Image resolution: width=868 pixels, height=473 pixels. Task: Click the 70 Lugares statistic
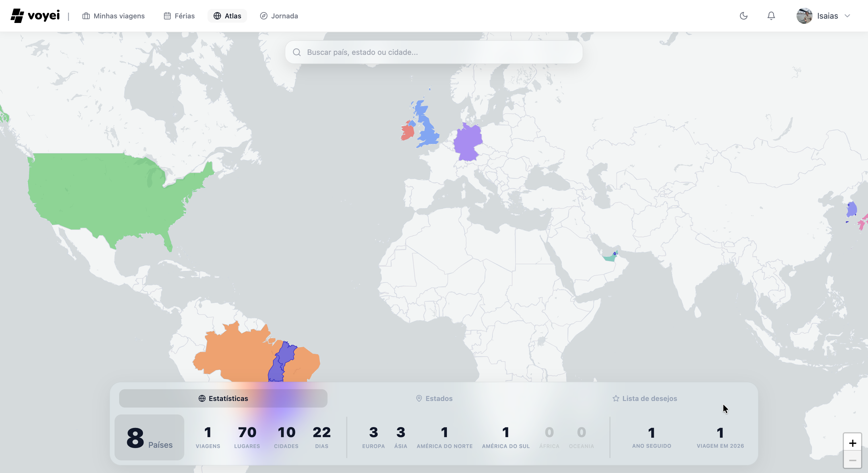click(x=247, y=437)
